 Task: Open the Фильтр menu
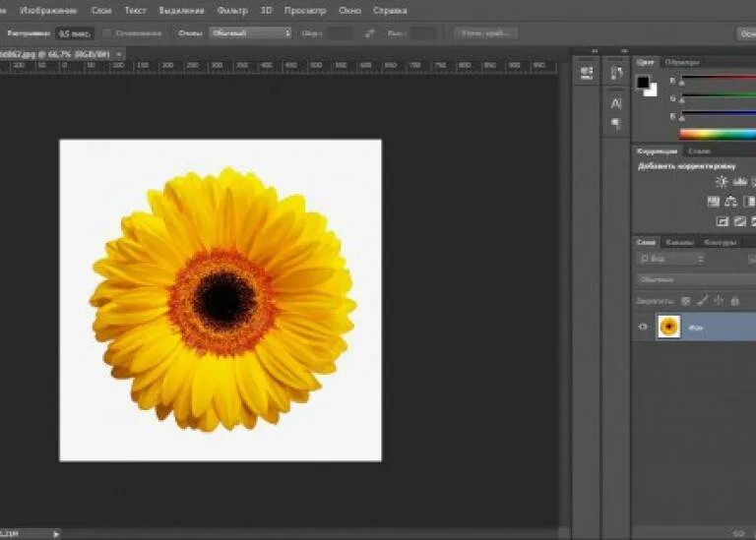click(x=232, y=10)
